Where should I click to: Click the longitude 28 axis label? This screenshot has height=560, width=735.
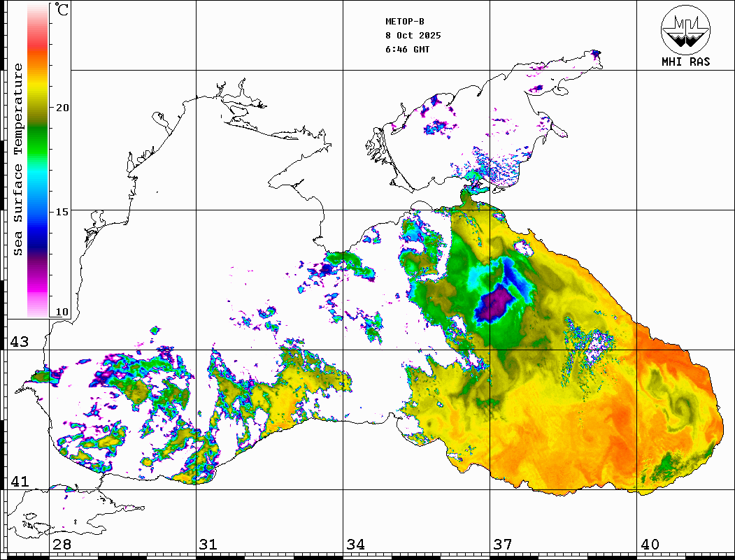[x=62, y=545]
